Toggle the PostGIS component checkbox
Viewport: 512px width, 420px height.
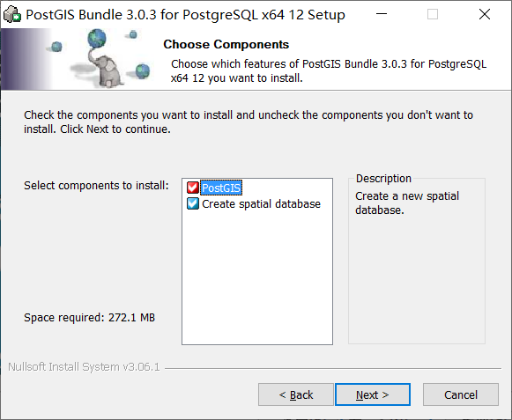193,188
